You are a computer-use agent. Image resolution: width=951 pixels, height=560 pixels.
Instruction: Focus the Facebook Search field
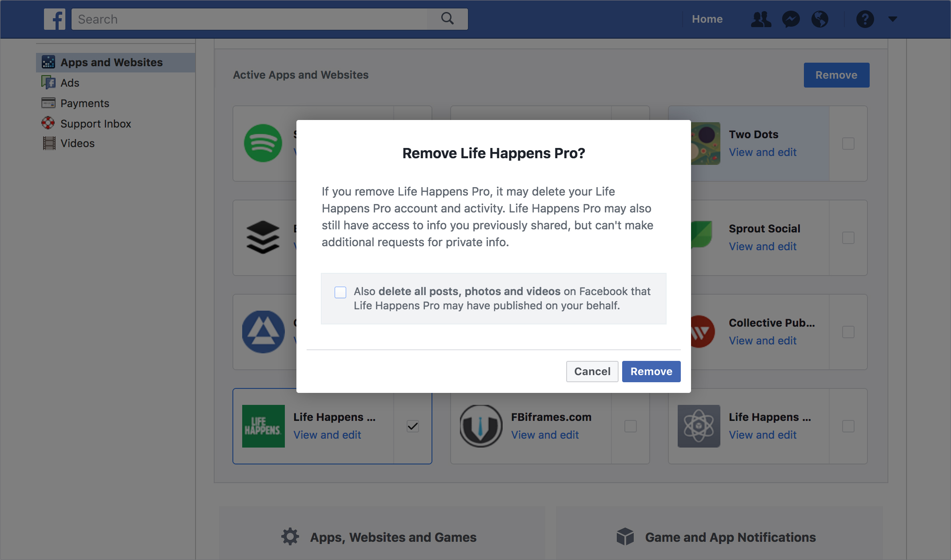point(249,19)
